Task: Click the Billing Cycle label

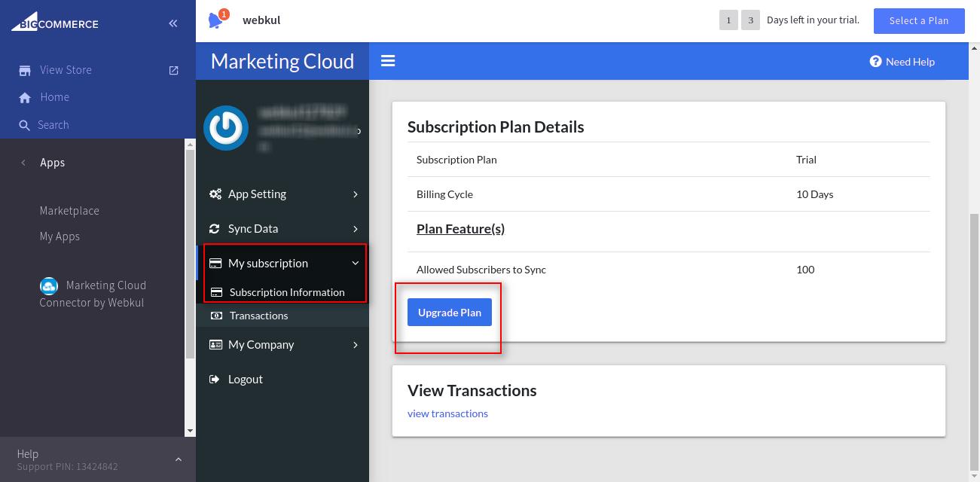Action: (444, 194)
